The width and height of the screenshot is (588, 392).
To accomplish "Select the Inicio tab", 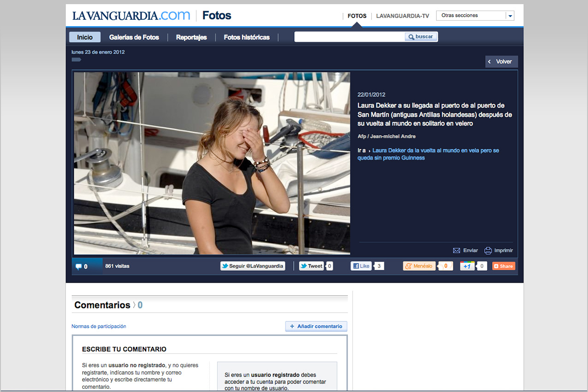I will 85,37.
